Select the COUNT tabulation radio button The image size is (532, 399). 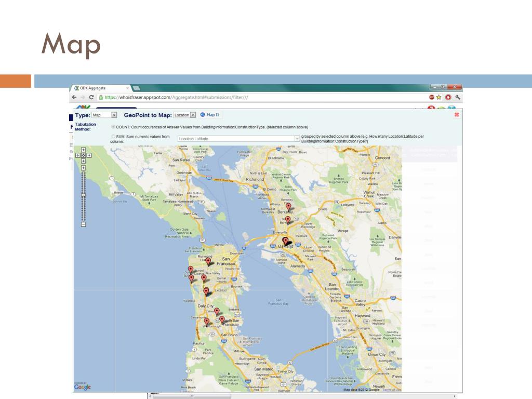pyautogui.click(x=113, y=127)
